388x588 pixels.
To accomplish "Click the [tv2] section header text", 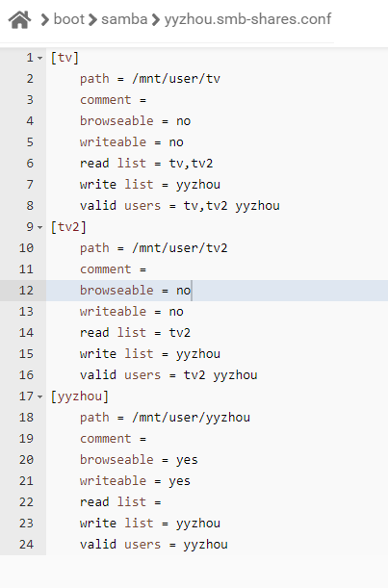I will [x=68, y=227].
